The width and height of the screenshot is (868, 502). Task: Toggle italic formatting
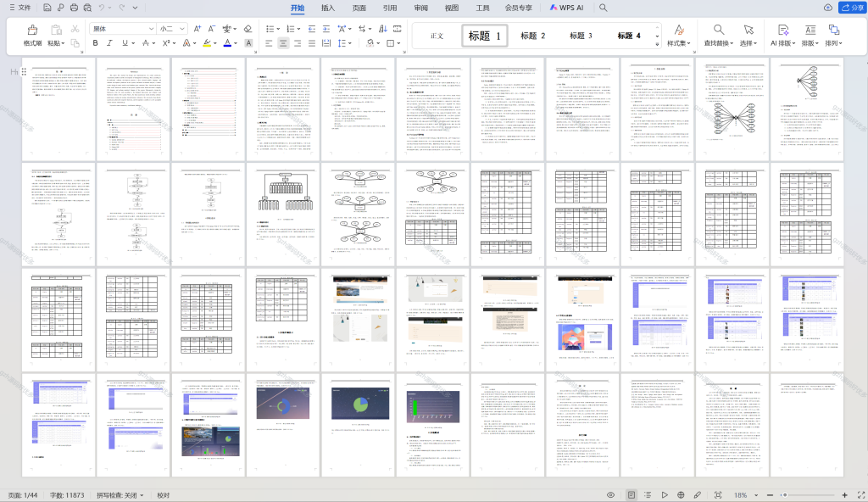point(109,43)
